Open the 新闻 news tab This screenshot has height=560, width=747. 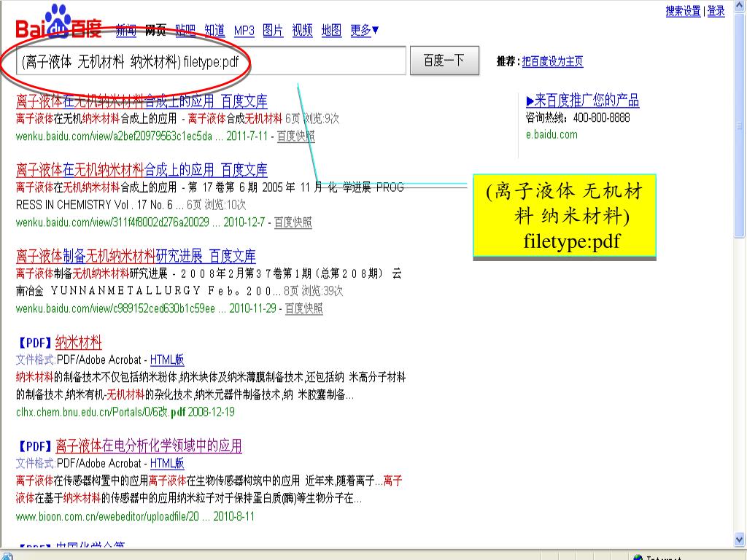(x=126, y=31)
